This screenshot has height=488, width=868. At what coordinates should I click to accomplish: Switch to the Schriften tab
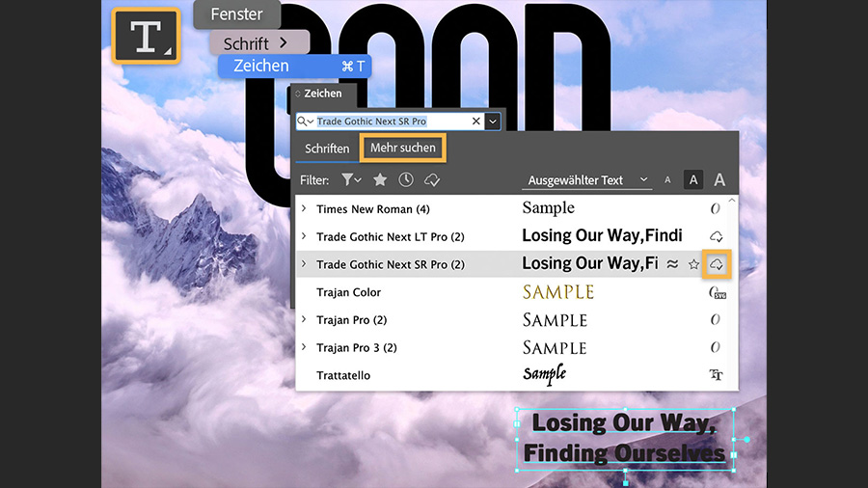coord(327,149)
